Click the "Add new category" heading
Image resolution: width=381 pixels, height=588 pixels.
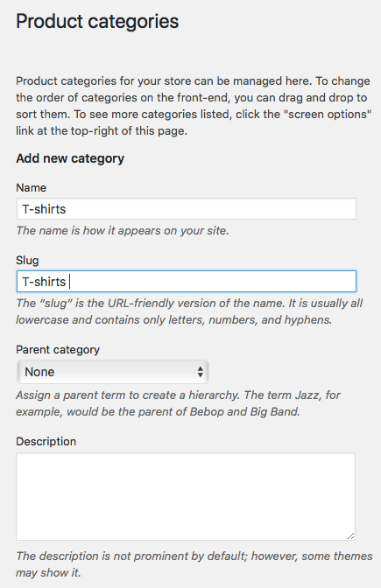pyautogui.click(x=70, y=158)
